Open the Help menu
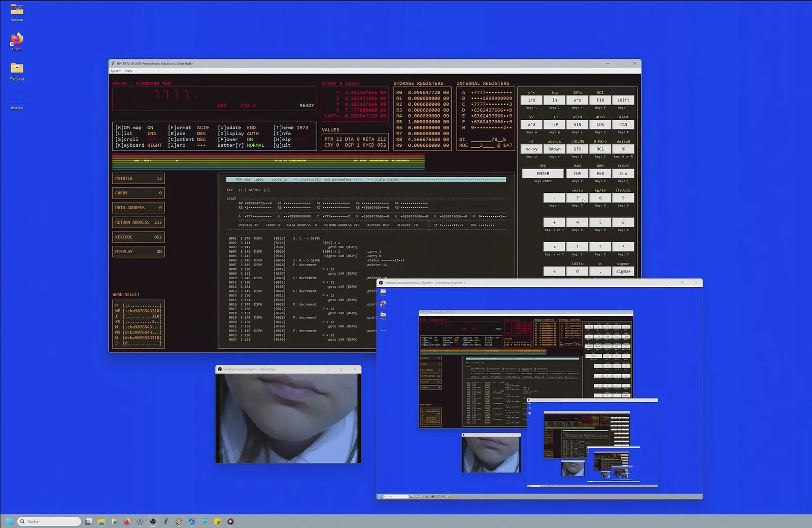Image resolution: width=812 pixels, height=528 pixels. 128,71
